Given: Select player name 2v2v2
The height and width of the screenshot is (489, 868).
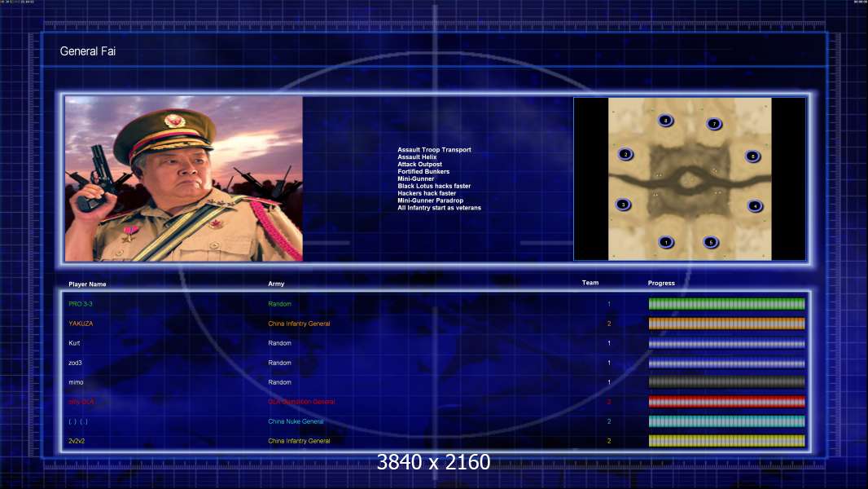Looking at the screenshot, I should tap(77, 441).
